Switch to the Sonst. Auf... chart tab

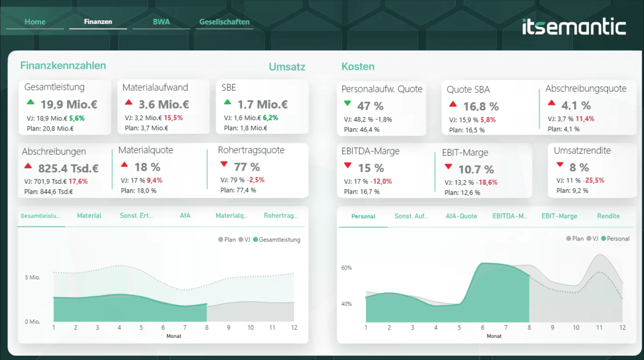(x=411, y=216)
